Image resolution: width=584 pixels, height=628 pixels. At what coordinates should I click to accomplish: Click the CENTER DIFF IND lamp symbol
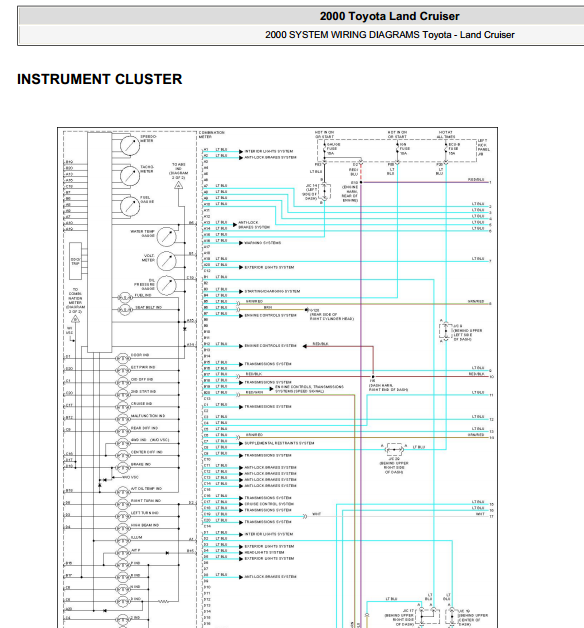[123, 456]
